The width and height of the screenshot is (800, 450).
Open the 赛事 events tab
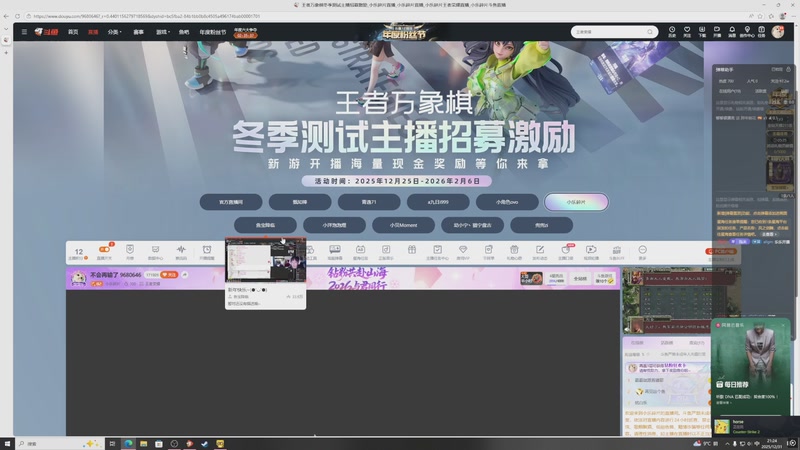[138, 32]
